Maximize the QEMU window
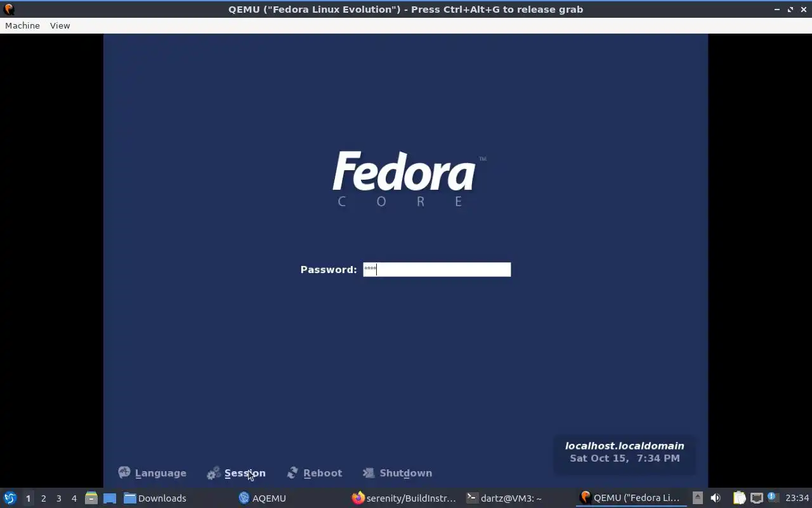This screenshot has height=508, width=812. tap(790, 10)
